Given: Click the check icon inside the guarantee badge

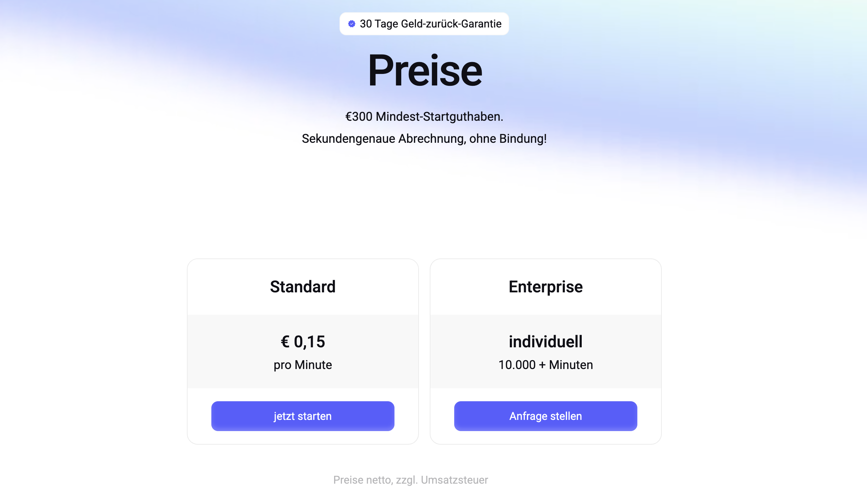Looking at the screenshot, I should (x=351, y=23).
